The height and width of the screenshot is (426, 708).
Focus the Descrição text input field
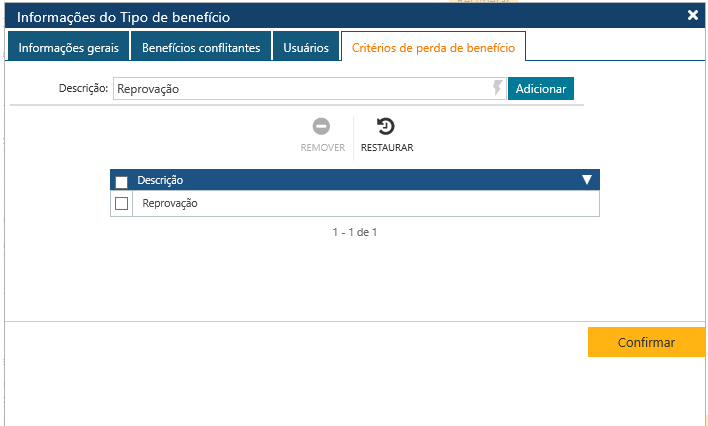coord(300,89)
